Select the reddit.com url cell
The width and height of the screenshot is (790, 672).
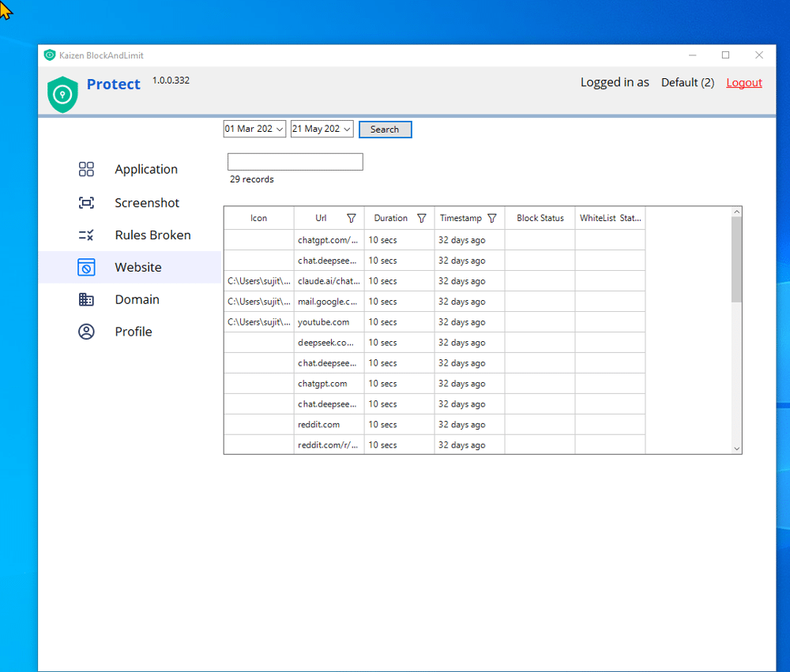pyautogui.click(x=319, y=425)
